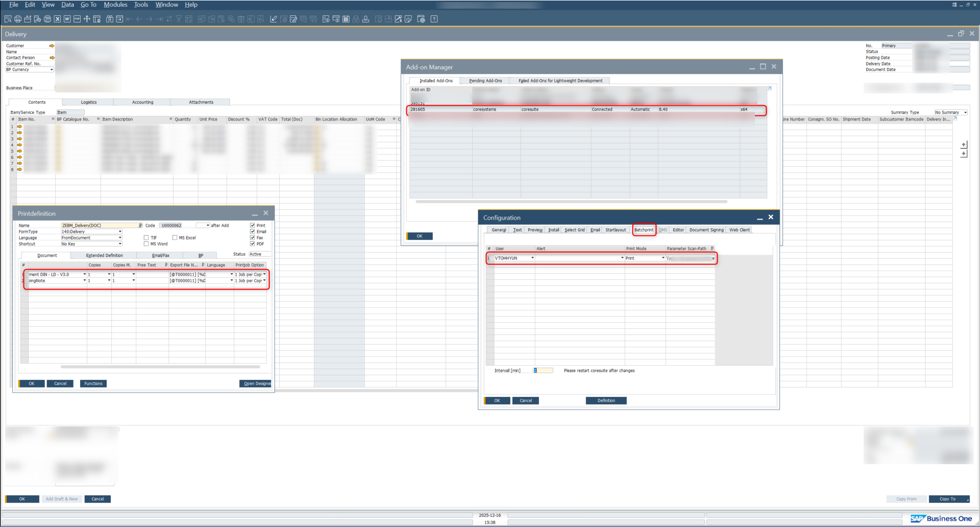Open the Modules menu
The width and height of the screenshot is (980, 527).
coord(115,5)
